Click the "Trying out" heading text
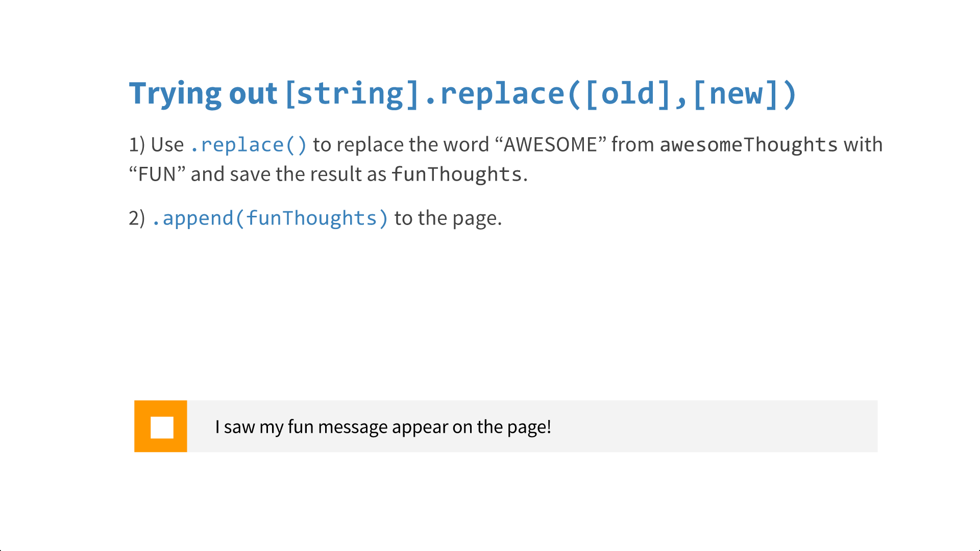The width and height of the screenshot is (980, 551). point(203,94)
